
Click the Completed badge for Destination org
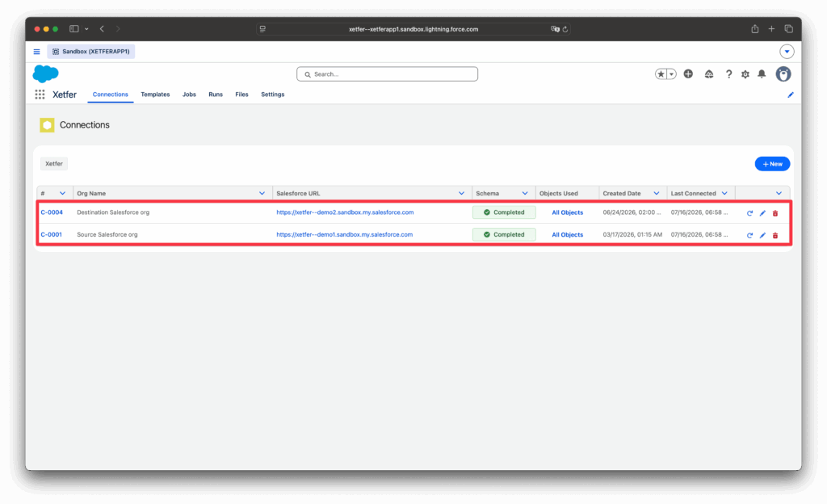pos(504,212)
